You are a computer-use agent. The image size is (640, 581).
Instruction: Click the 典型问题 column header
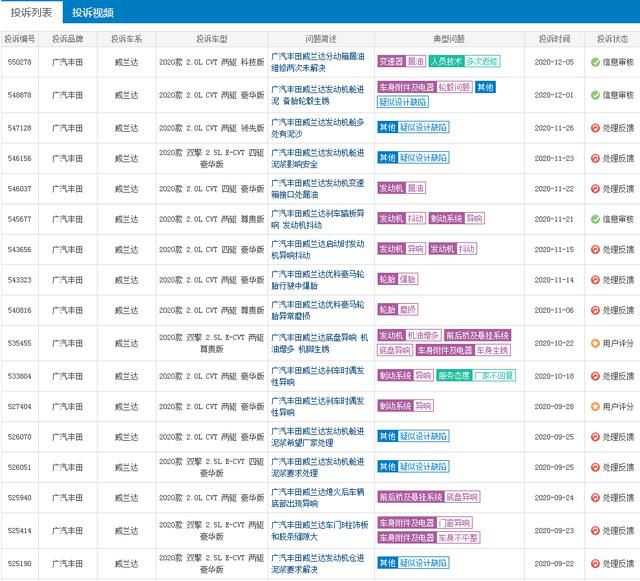pos(449,39)
